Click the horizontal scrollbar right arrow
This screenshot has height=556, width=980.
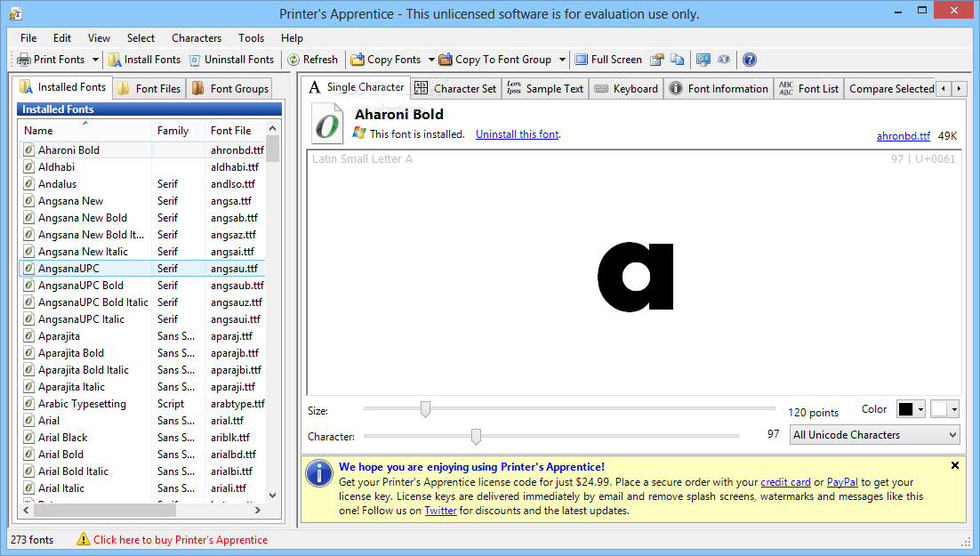(258, 511)
